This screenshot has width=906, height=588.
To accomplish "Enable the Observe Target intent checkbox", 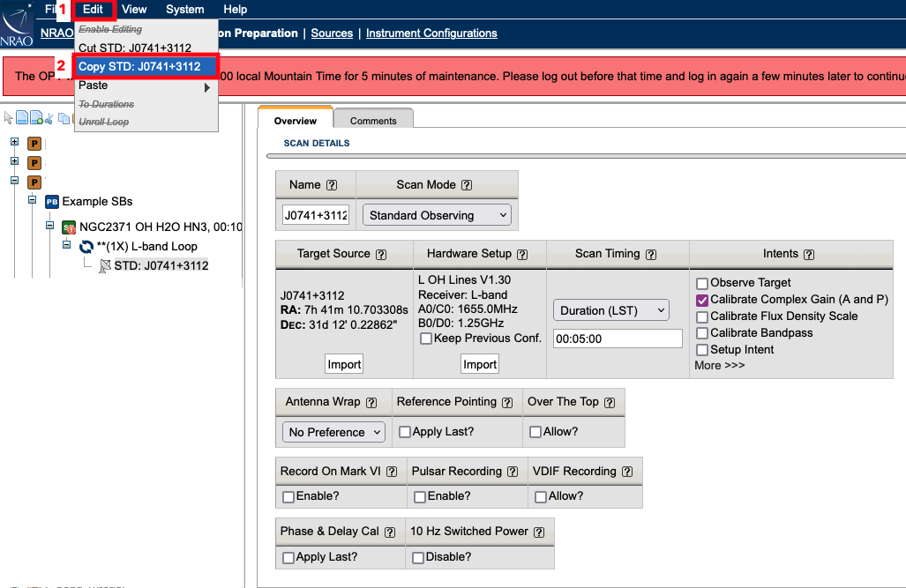I will (x=702, y=283).
